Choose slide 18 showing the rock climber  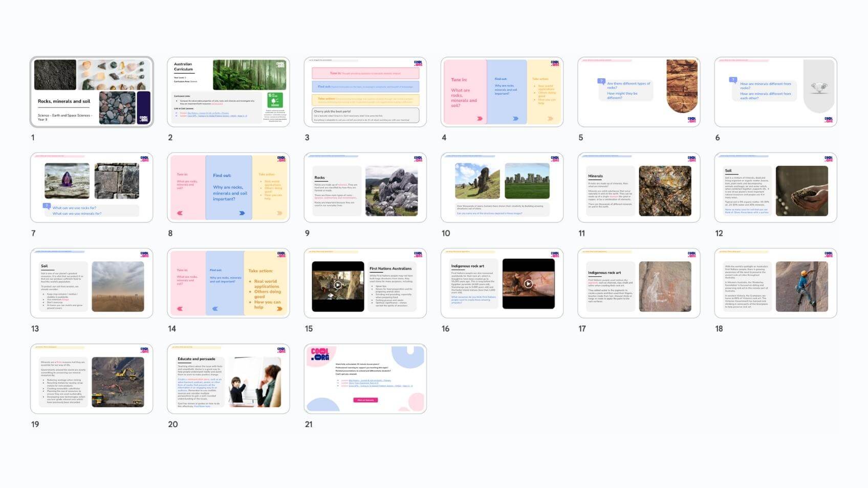[x=775, y=283]
